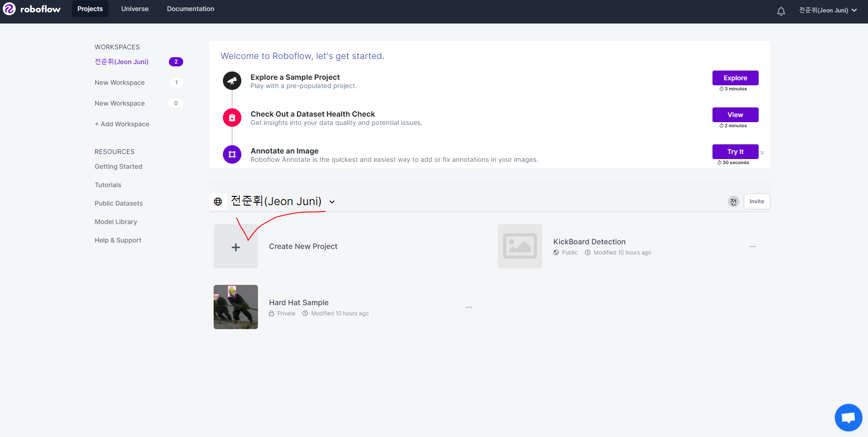Open Tutorials resource link
The image size is (868, 437).
pos(108,185)
